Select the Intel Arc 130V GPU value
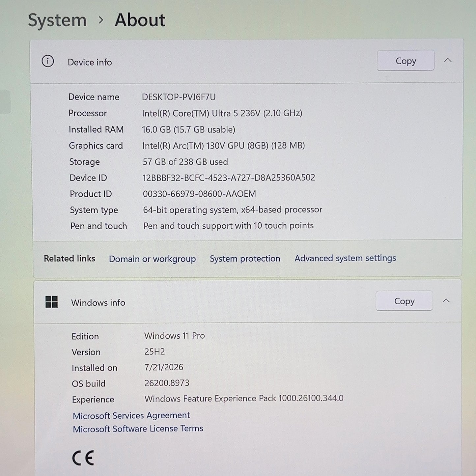Screen dimensions: 476x476 point(224,146)
